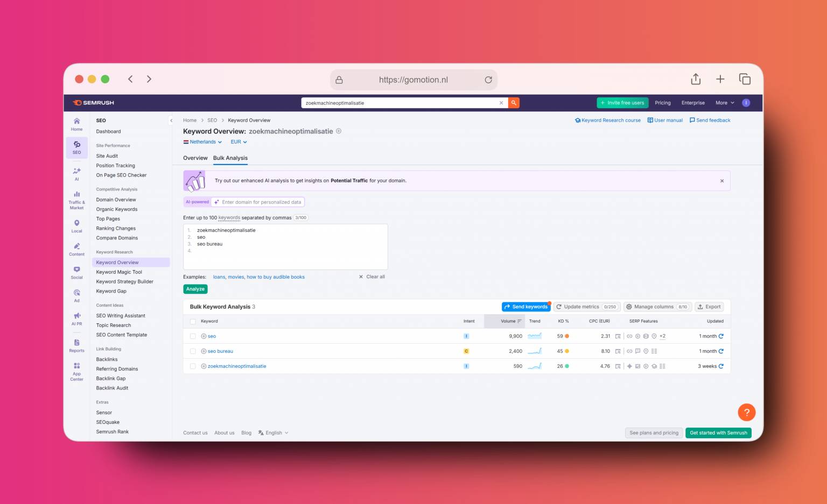
Task: Click the domain for personalized data field
Action: tap(261, 202)
